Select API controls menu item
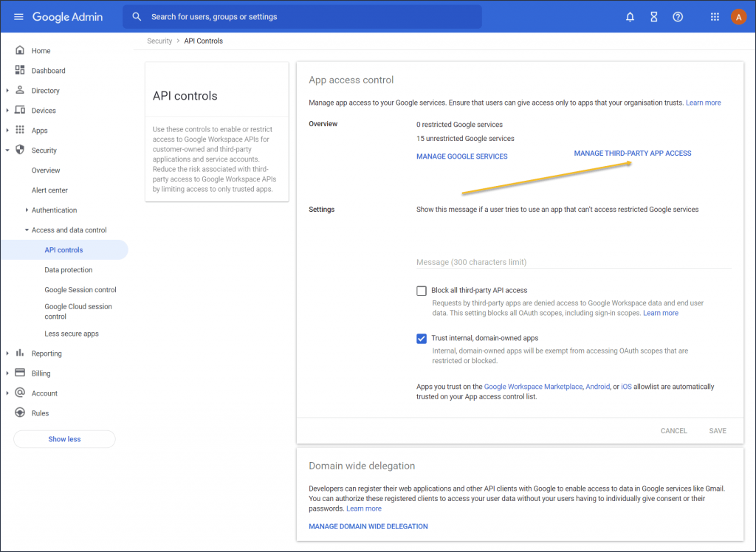 [x=64, y=249]
